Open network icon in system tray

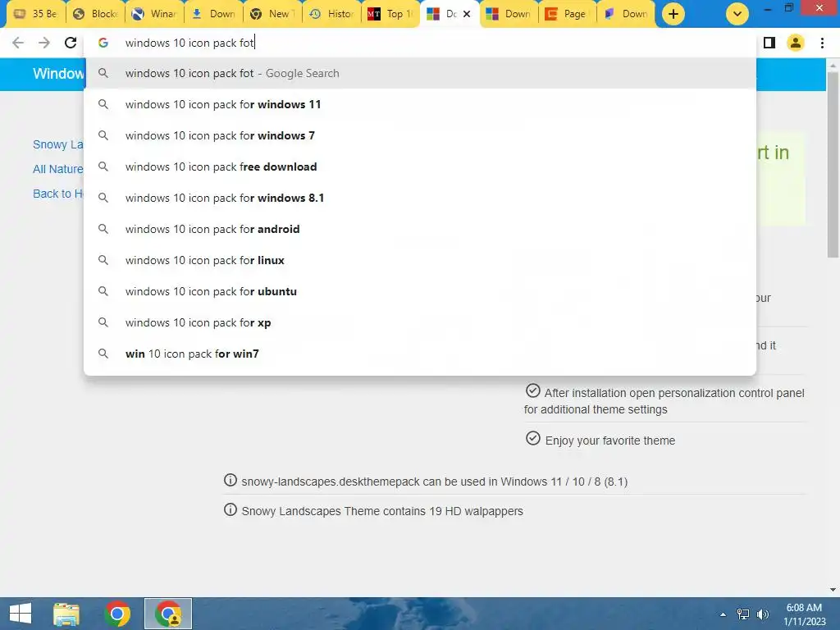point(743,614)
